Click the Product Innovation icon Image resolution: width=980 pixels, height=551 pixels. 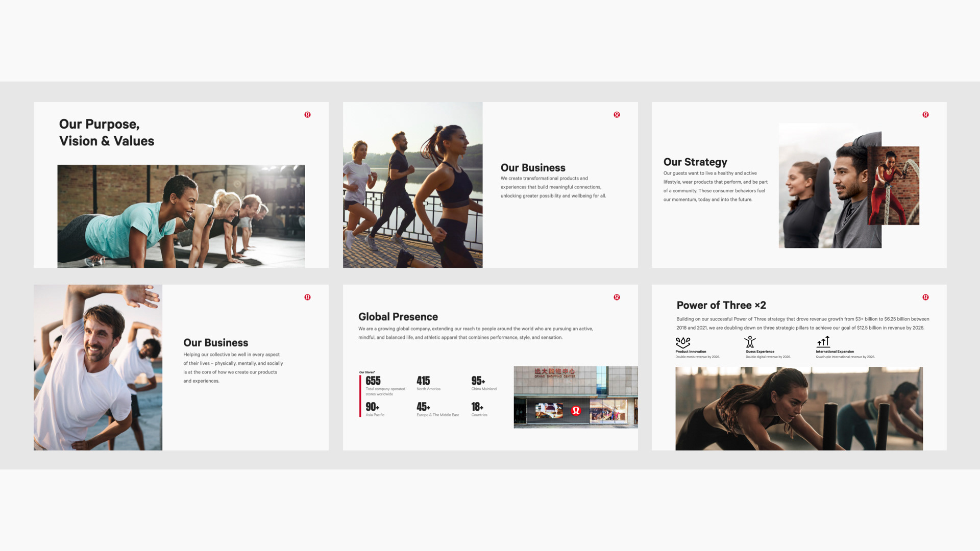pos(683,342)
